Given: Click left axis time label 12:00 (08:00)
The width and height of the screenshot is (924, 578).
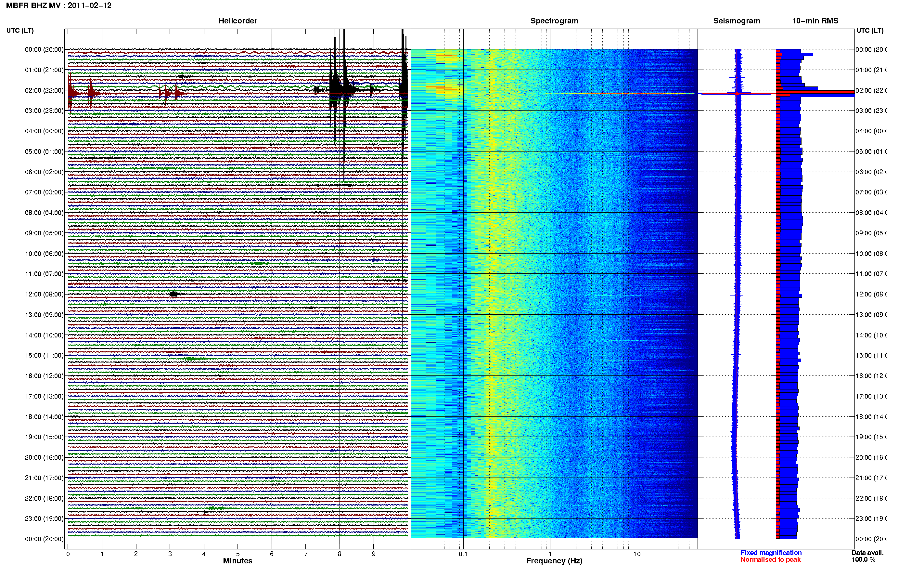Looking at the screenshot, I should click(44, 294).
